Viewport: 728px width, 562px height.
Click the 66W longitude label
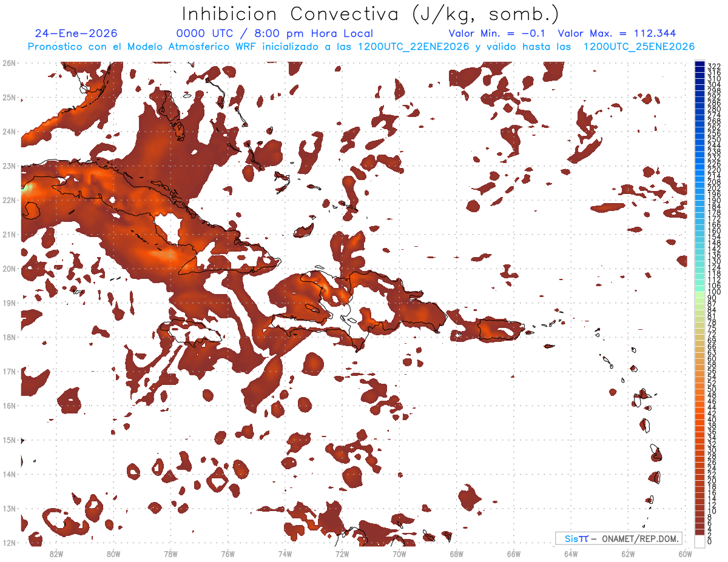[514, 554]
